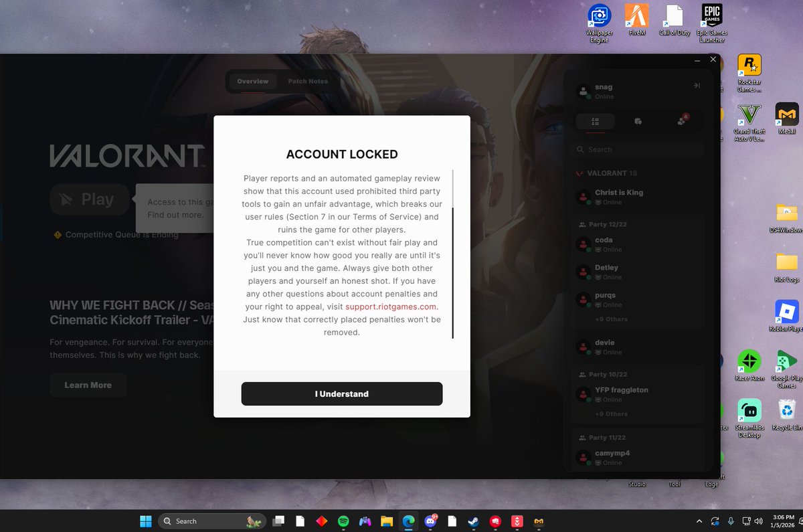Select the chat messages tab icon

click(638, 121)
